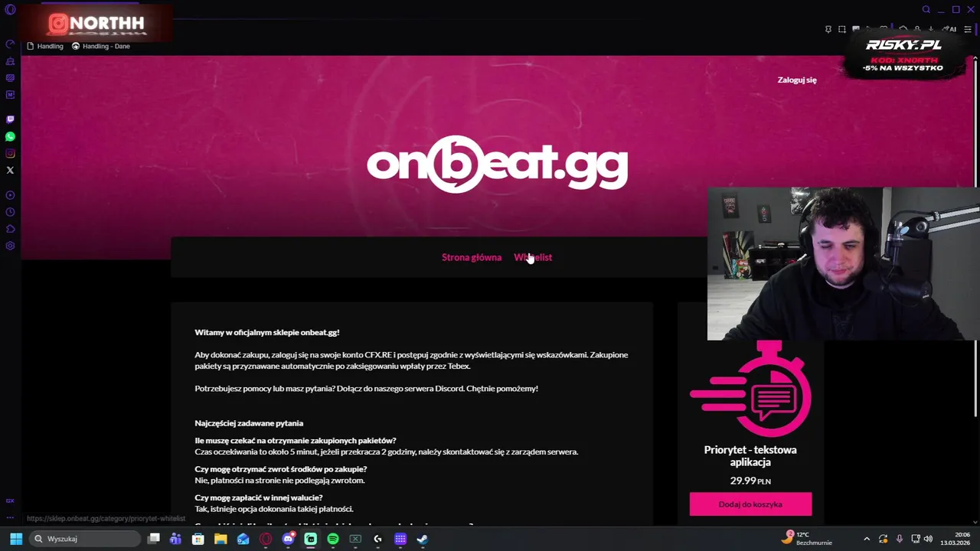Open Microsoft Store from the taskbar
The image size is (980, 551).
click(x=198, y=539)
